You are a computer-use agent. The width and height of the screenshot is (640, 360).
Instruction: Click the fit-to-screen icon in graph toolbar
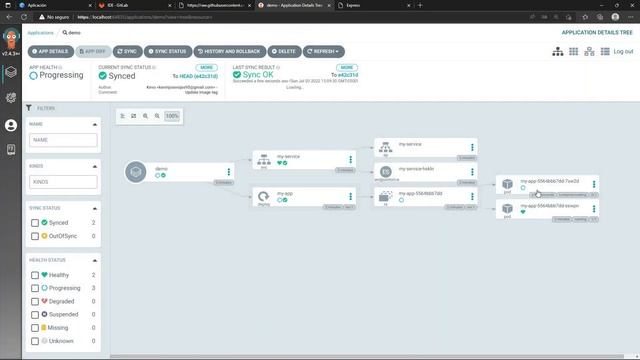pos(133,116)
